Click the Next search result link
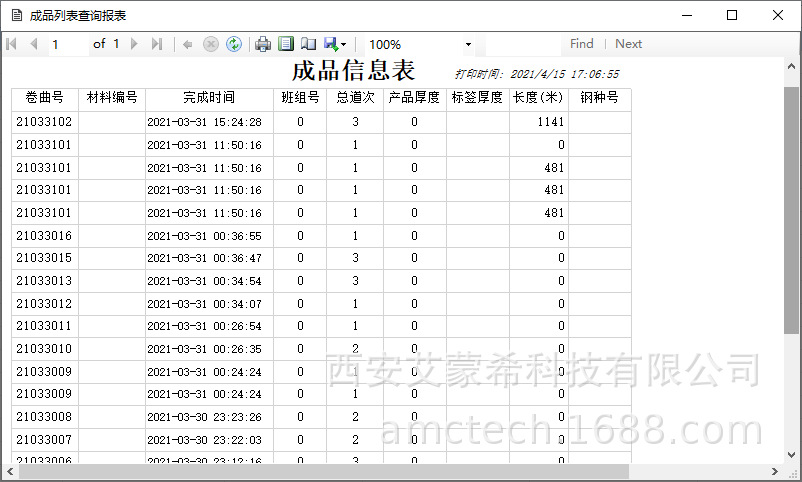 tap(628, 44)
